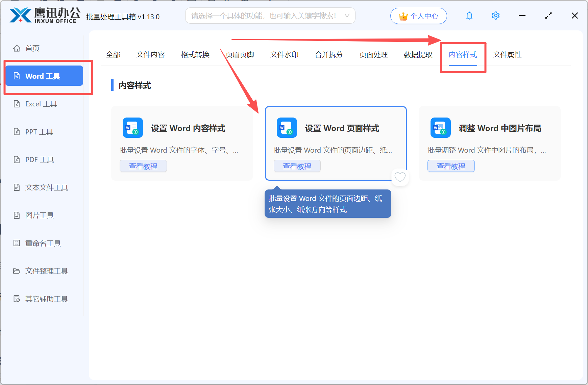The image size is (588, 385).
Task: Open the 格式转换 tab
Action: 195,55
